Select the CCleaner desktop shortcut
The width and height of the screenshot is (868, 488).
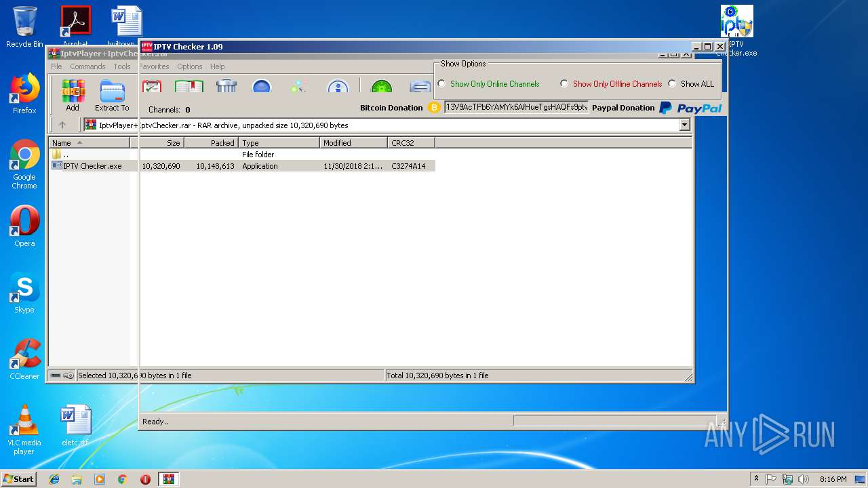click(24, 359)
